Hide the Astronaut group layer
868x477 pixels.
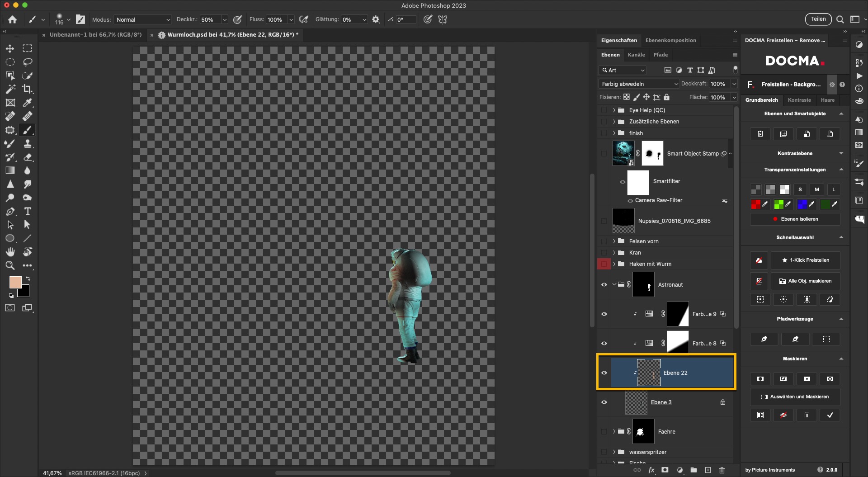(x=604, y=285)
